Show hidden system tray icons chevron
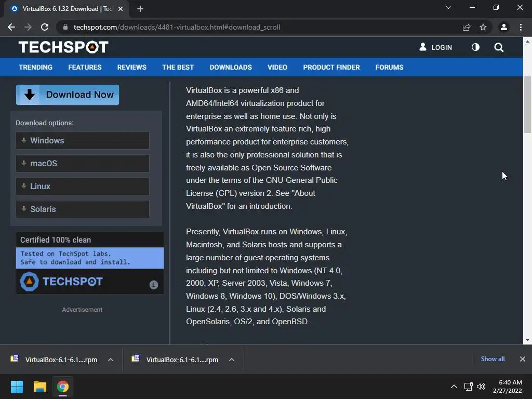The width and height of the screenshot is (532, 399). (x=454, y=387)
